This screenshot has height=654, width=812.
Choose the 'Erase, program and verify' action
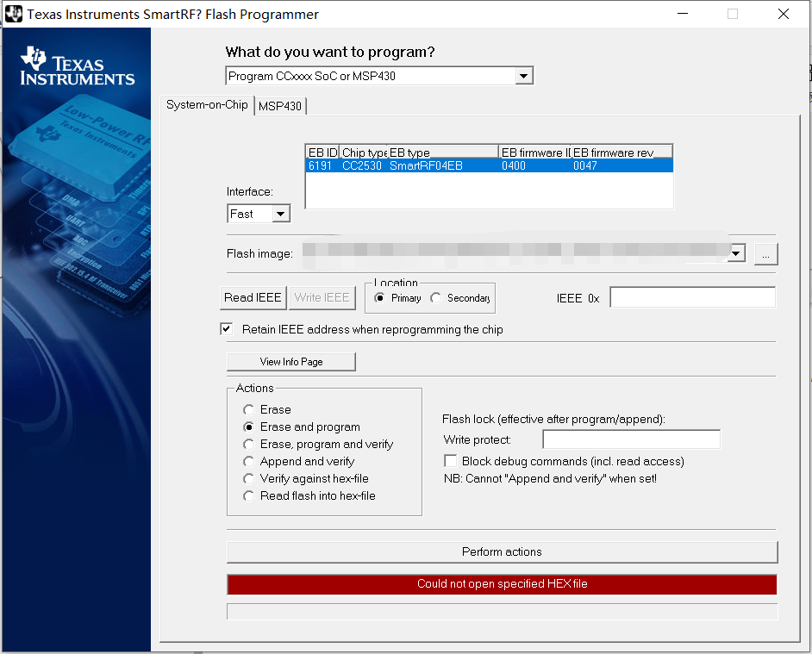[248, 444]
